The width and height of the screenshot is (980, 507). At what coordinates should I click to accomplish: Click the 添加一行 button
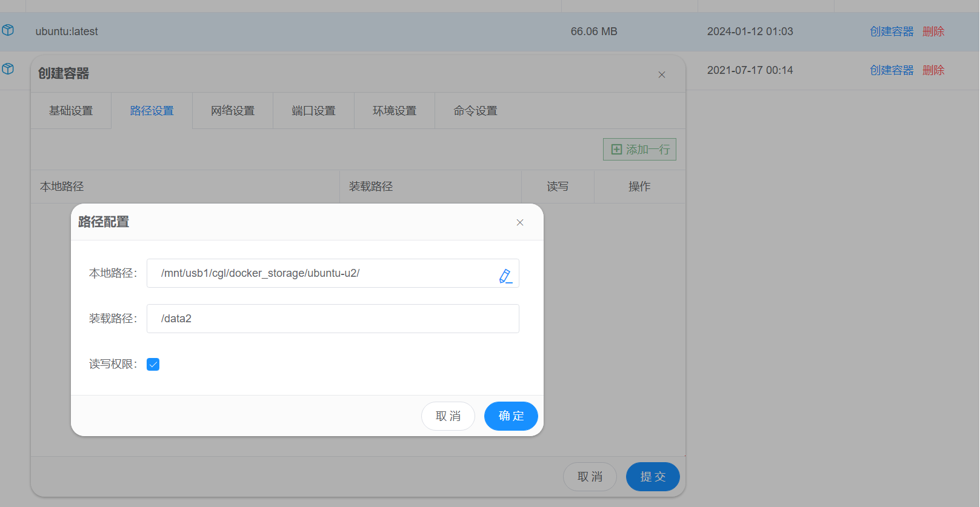pos(639,150)
